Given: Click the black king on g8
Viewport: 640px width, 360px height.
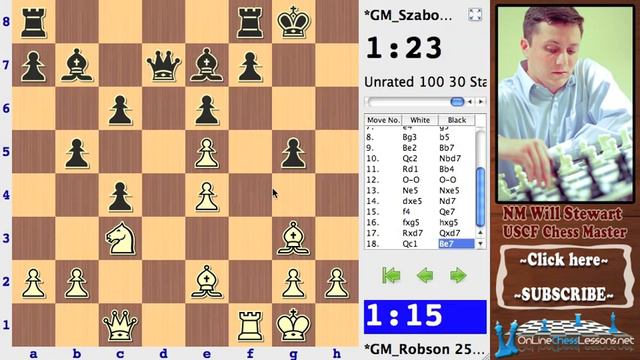Looking at the screenshot, I should (x=293, y=22).
